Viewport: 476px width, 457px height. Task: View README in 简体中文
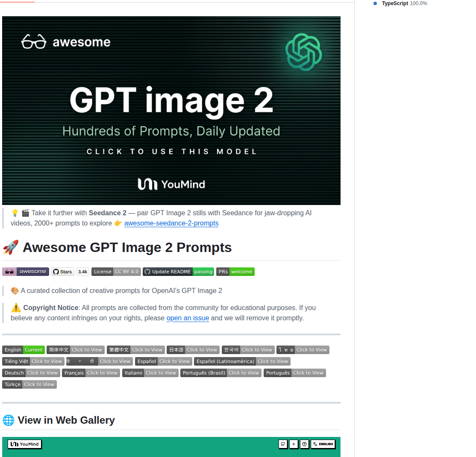tap(76, 350)
